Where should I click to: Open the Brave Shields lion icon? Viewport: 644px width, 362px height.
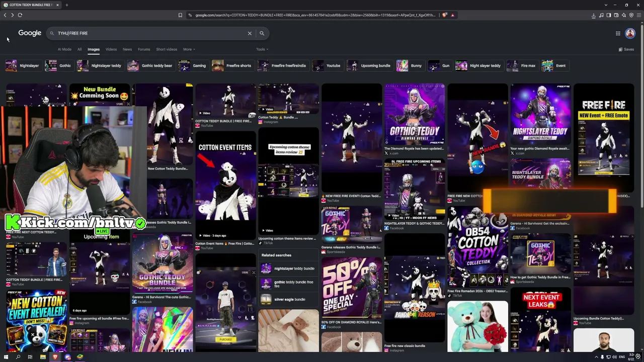tap(444, 15)
